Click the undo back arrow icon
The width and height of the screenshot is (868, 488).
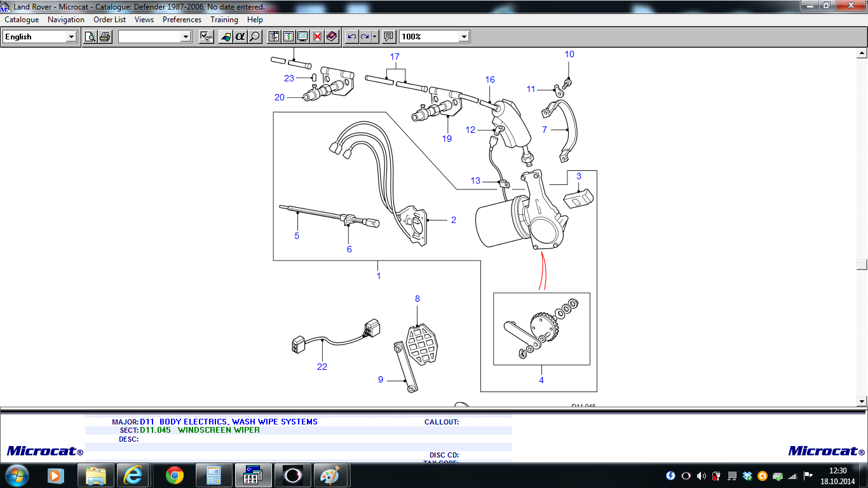[x=352, y=37]
